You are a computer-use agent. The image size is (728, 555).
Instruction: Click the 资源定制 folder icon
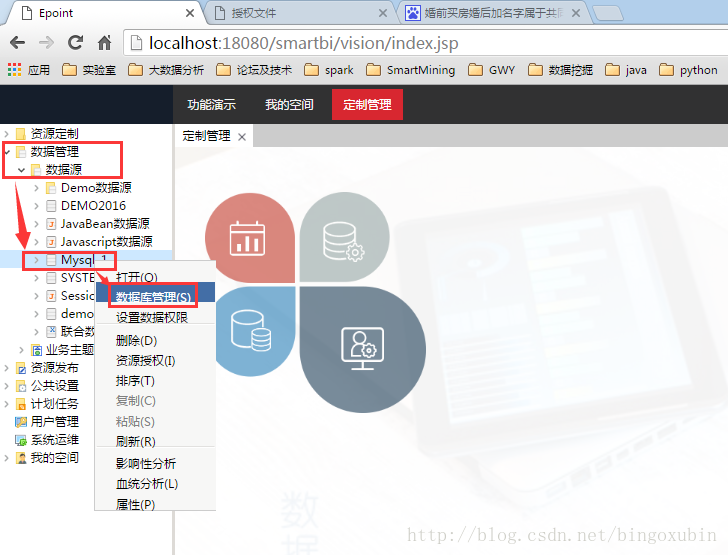pyautogui.click(x=20, y=134)
